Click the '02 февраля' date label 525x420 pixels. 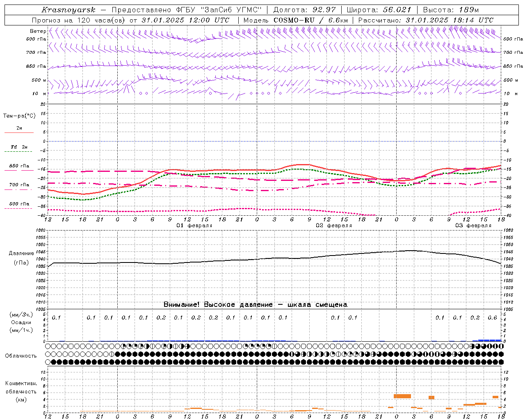point(334,226)
